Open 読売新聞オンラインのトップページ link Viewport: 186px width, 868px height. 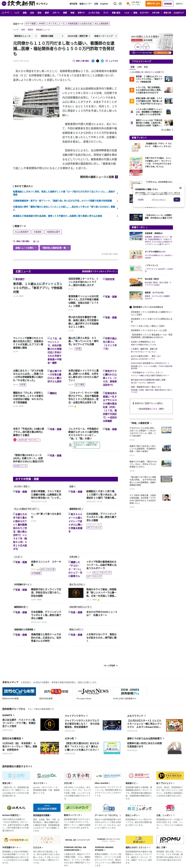pyautogui.click(x=99, y=271)
